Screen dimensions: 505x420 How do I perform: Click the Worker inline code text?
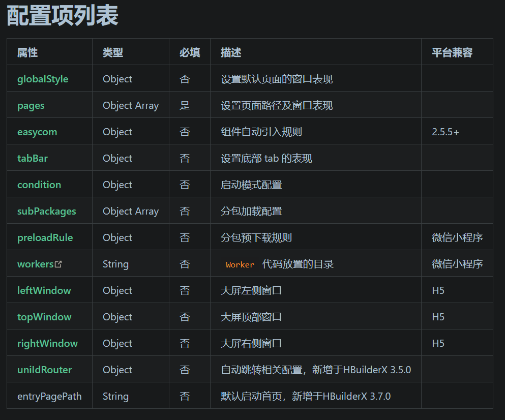tap(240, 264)
